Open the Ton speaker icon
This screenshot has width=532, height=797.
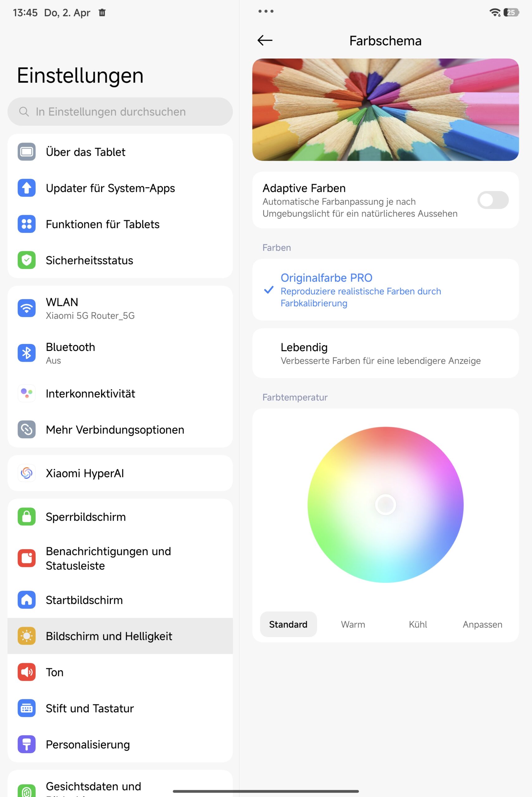click(26, 672)
